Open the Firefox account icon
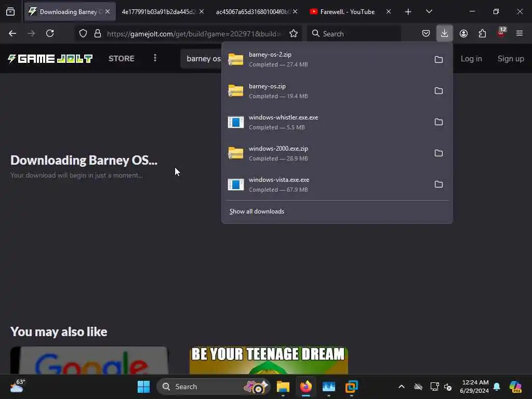Image resolution: width=532 pixels, height=399 pixels. (x=463, y=34)
